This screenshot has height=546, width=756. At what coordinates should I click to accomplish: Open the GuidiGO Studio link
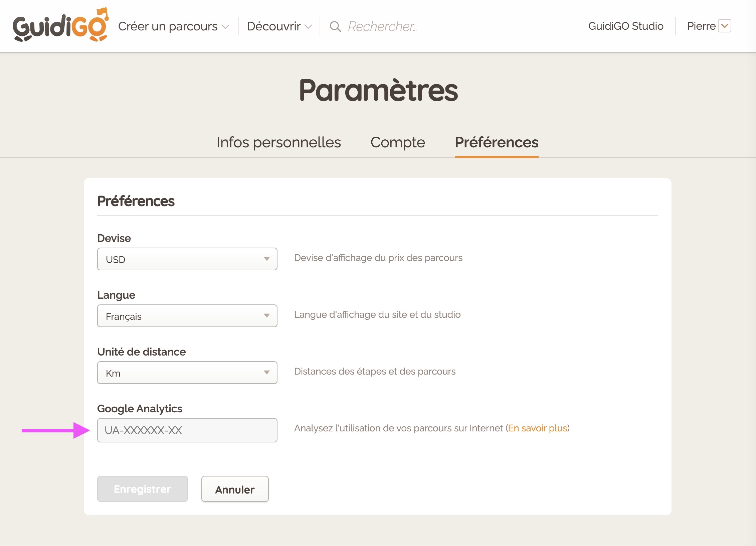(x=625, y=26)
